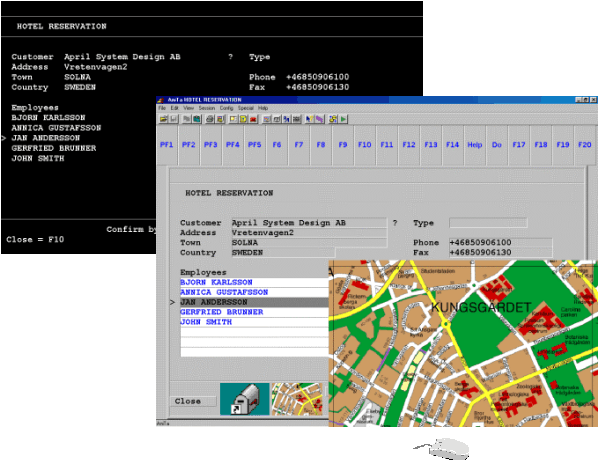Click the copy icon in AniTa toolbar
The width and height of the screenshot is (599, 463).
click(186, 119)
